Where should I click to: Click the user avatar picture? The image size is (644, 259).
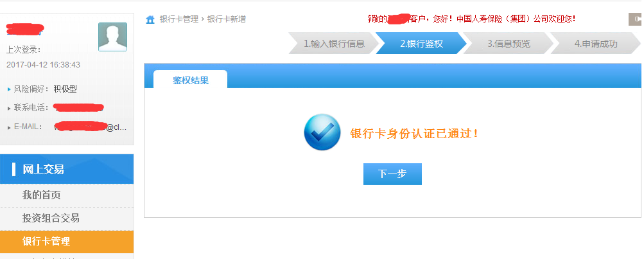pos(112,37)
